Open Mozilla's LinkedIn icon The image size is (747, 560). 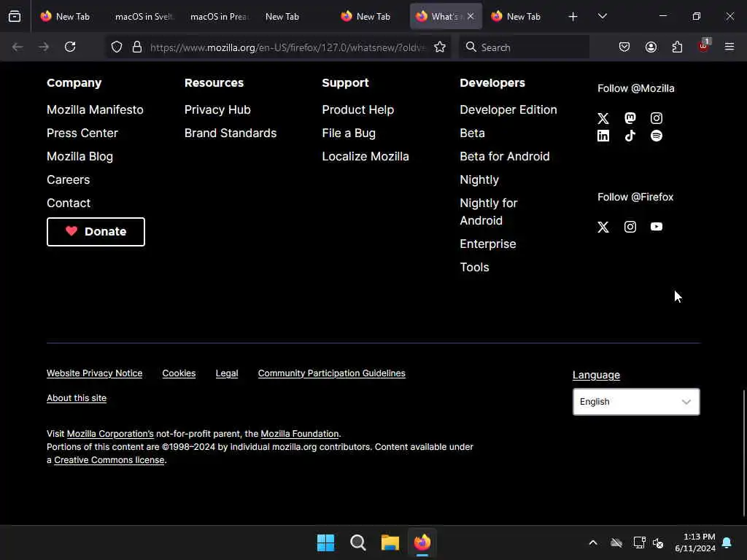603,136
